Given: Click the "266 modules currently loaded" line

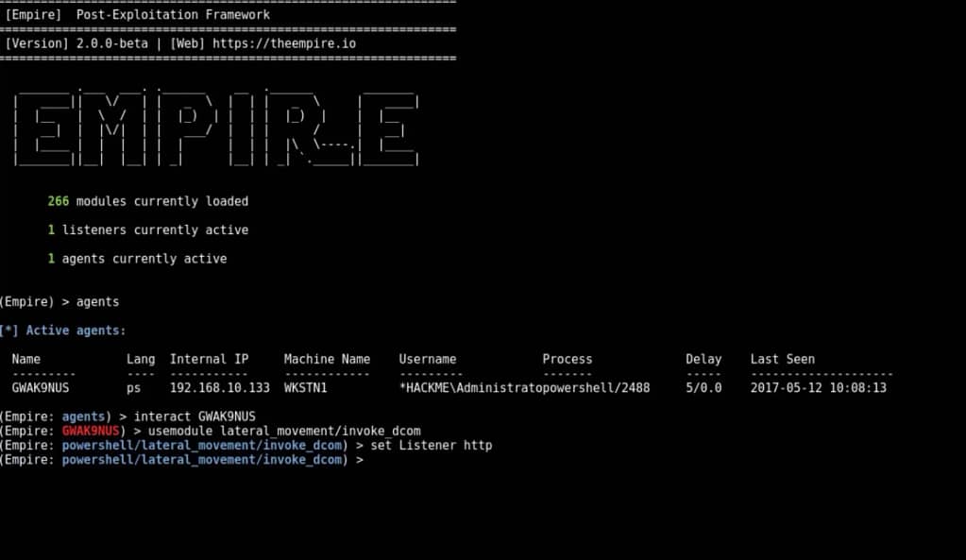Looking at the screenshot, I should point(148,201).
